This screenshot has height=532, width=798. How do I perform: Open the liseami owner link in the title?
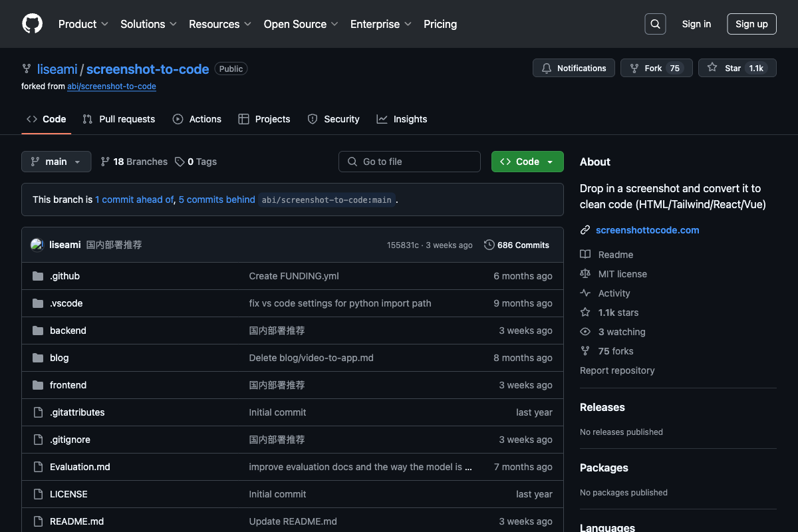57,69
